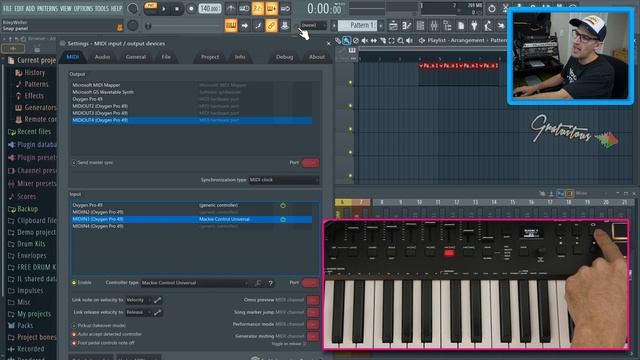This screenshot has width=640, height=360.
Task: Open Link release velocity Release dropdown
Action: (138, 312)
